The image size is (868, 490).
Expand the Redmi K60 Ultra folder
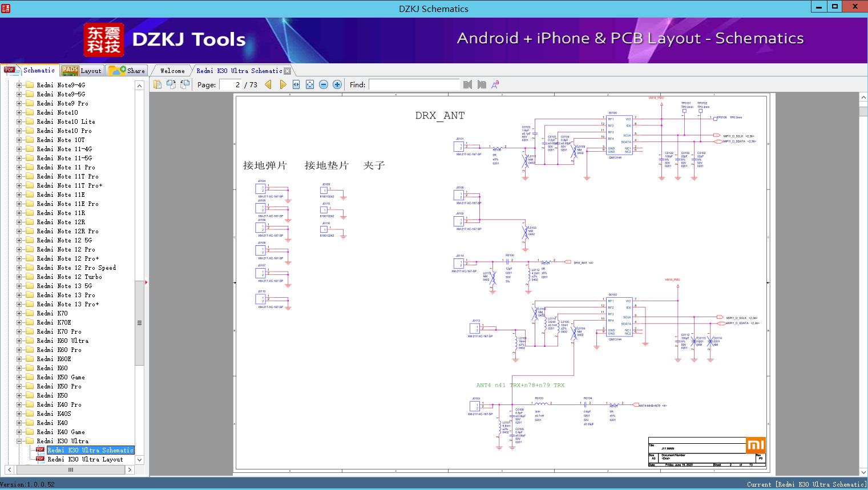19,341
